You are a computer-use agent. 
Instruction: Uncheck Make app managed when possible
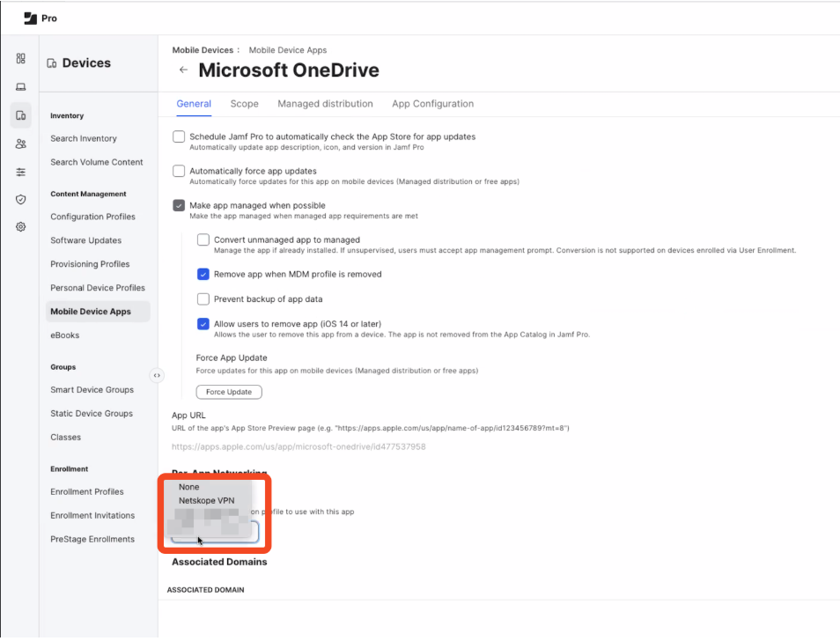(179, 205)
